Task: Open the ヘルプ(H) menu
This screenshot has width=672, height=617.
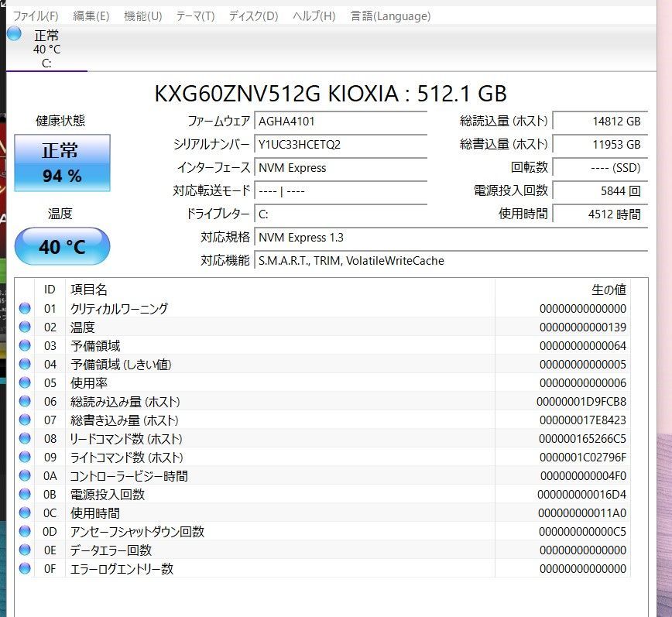Action: click(314, 16)
